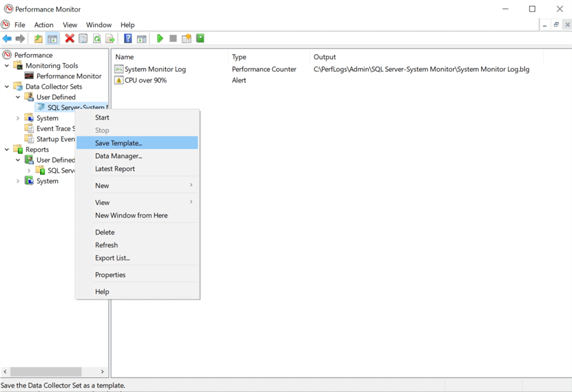Open the Action menu
The width and height of the screenshot is (572, 392).
pos(44,25)
